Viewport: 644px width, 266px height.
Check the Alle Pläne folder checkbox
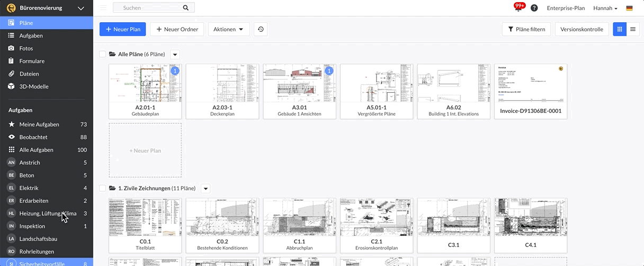coord(103,54)
